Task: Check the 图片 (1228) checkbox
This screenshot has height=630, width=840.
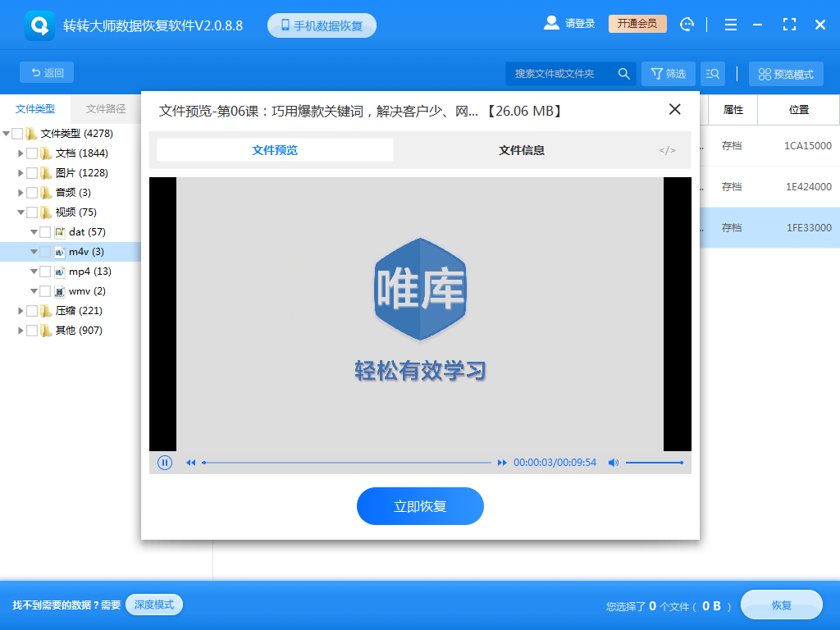Action: (x=32, y=173)
